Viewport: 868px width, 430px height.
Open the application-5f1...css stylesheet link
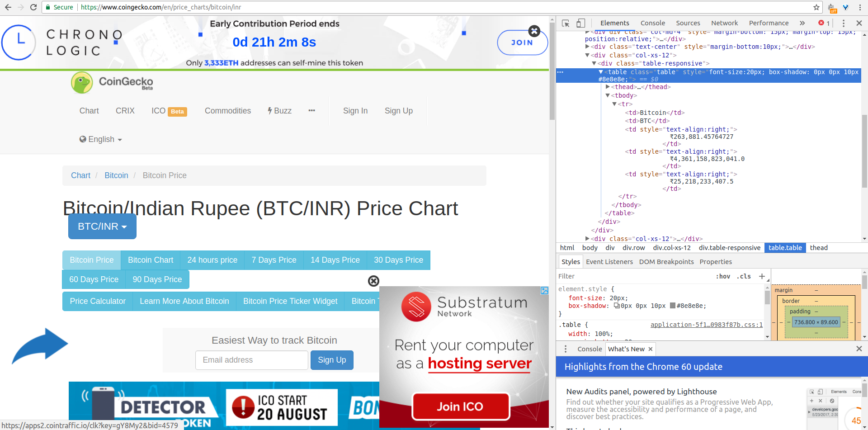[706, 325]
